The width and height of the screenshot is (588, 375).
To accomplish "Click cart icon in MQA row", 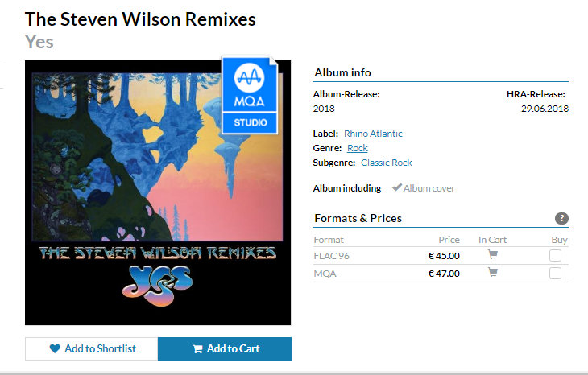I will [493, 272].
